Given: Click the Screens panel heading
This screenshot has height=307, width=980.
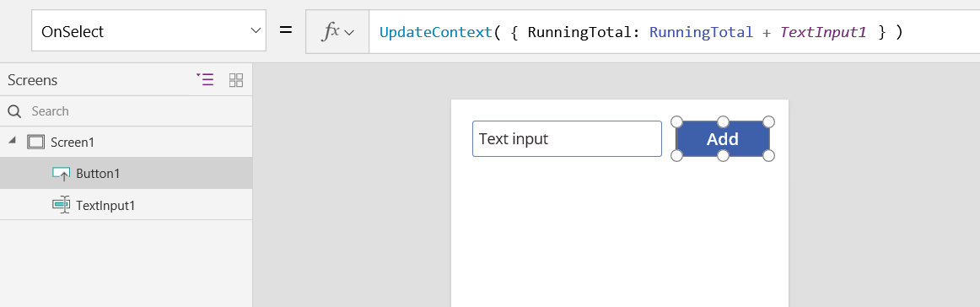Looking at the screenshot, I should (33, 80).
